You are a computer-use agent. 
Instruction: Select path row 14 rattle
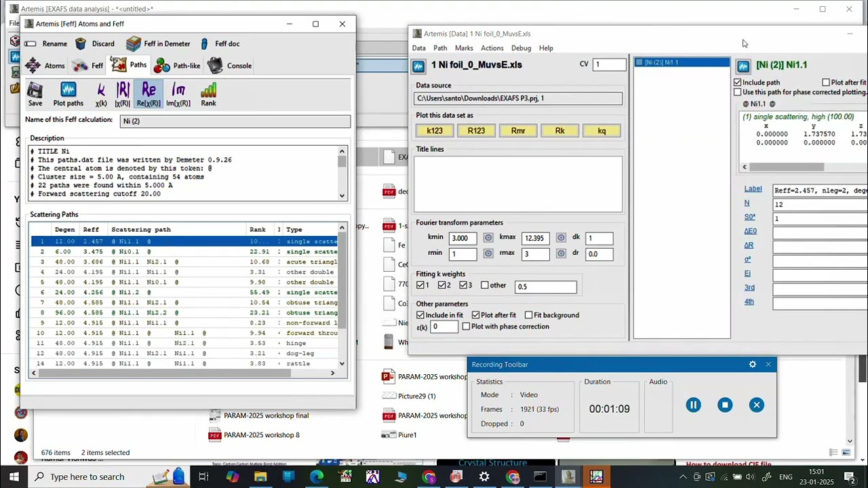click(184, 363)
